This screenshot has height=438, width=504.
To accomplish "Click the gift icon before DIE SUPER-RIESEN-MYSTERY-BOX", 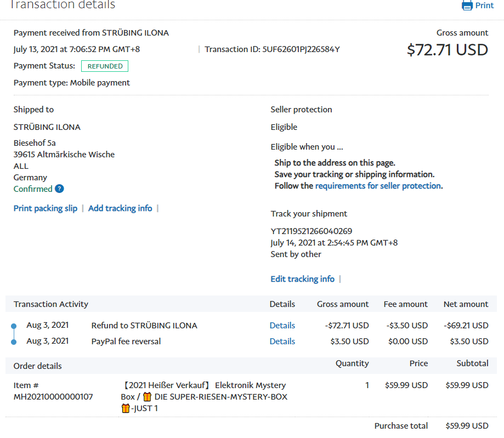I will [x=147, y=397].
